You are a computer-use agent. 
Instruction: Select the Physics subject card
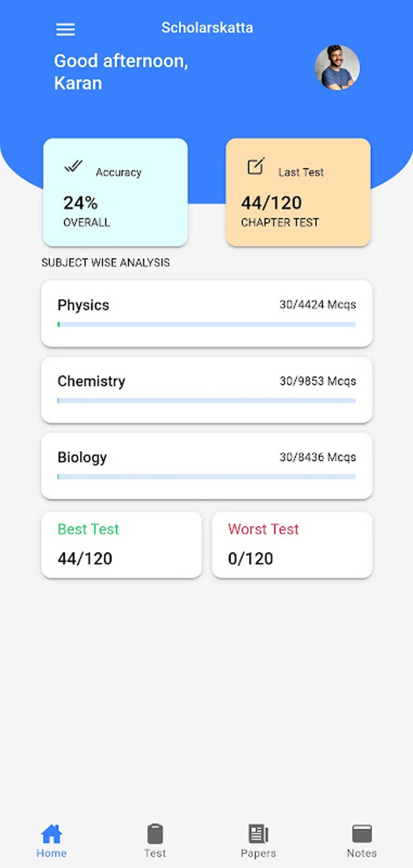pos(206,313)
